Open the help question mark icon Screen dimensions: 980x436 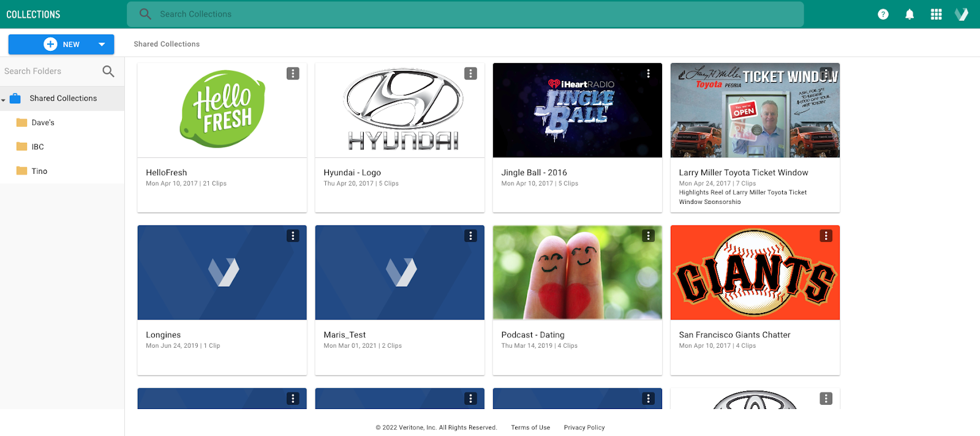click(883, 14)
